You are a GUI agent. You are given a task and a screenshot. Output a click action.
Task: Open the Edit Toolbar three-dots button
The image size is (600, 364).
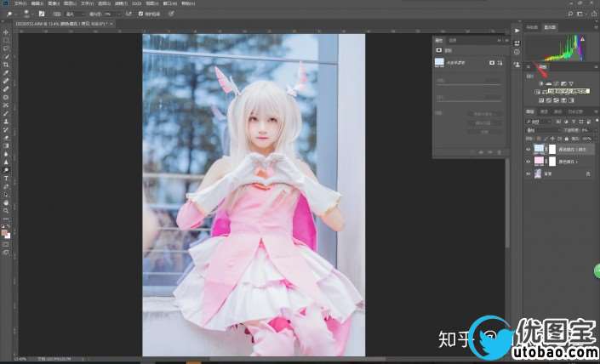pyautogui.click(x=6, y=219)
